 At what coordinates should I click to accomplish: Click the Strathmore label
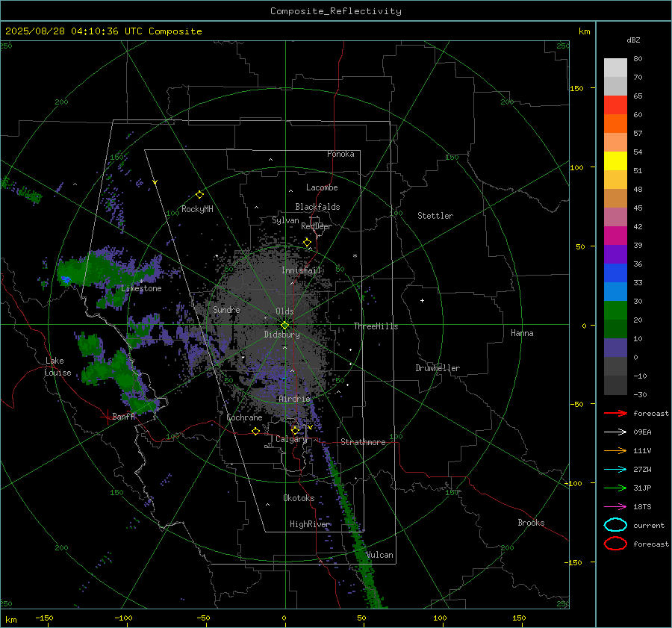[x=364, y=442]
